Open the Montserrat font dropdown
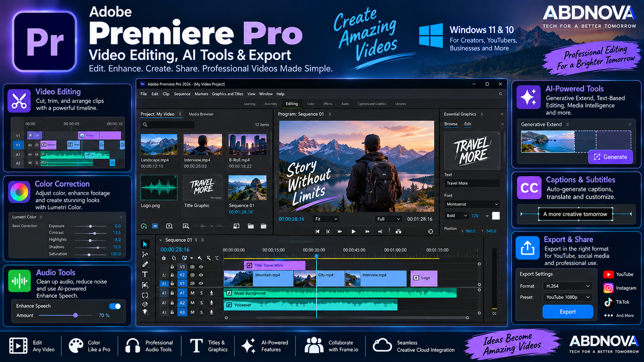 pos(472,204)
